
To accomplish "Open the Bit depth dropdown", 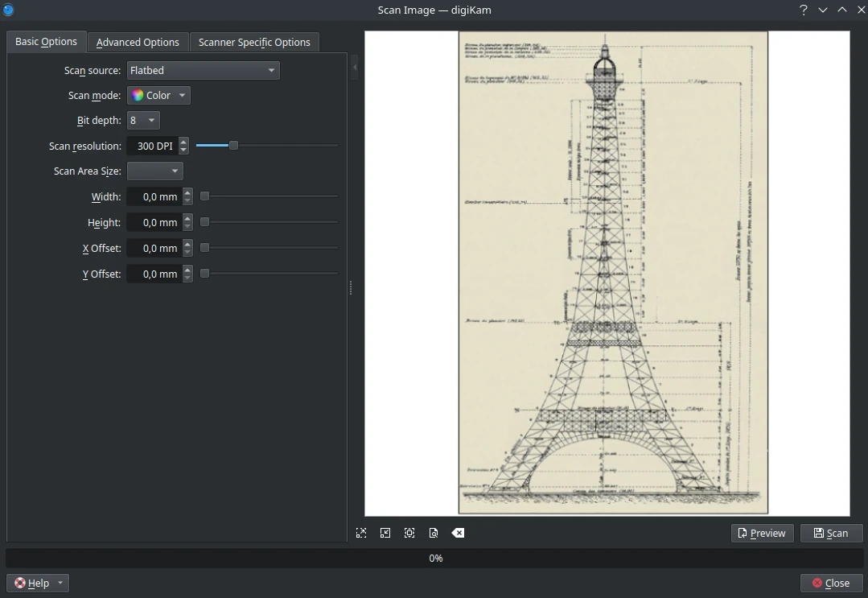I will point(143,120).
